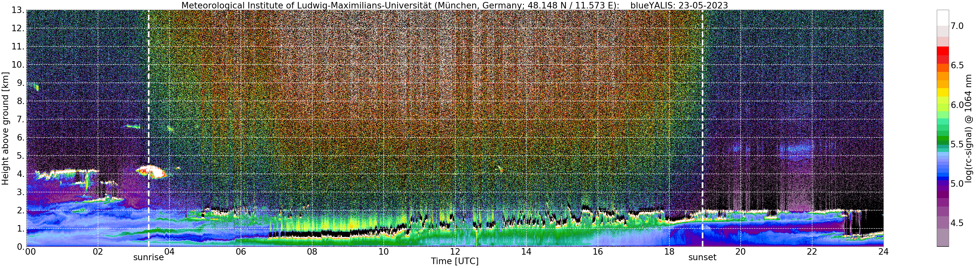Click the height axis tick '0.'

[20, 247]
